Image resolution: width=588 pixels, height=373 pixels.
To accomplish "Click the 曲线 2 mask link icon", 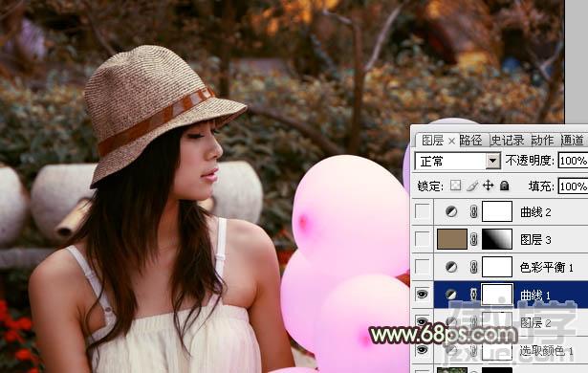I will [x=473, y=212].
